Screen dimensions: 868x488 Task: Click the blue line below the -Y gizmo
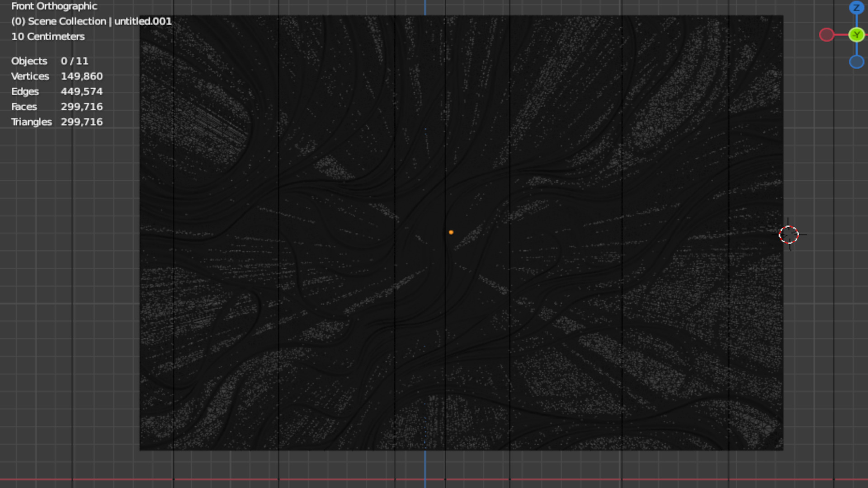[x=856, y=49]
